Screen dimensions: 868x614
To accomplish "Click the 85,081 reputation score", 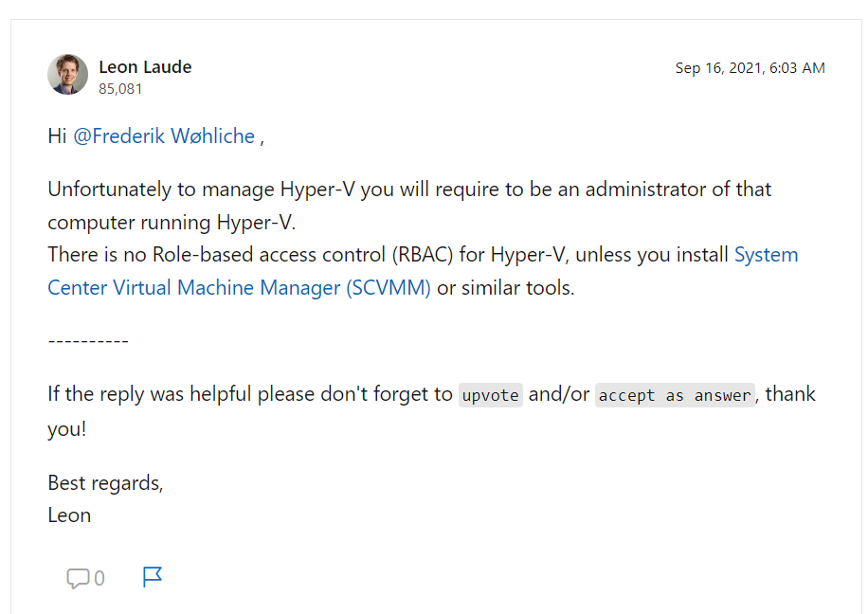I will [x=120, y=89].
